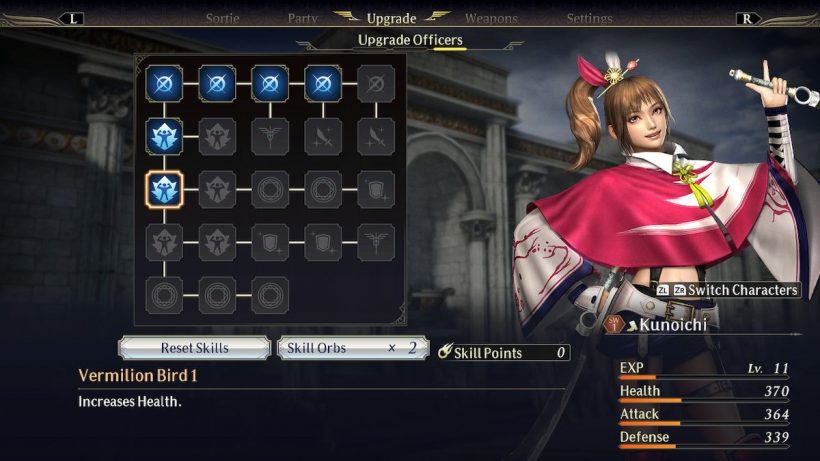Select the unlocked bird skill node in second row
Image resolution: width=820 pixels, height=461 pixels.
164,137
